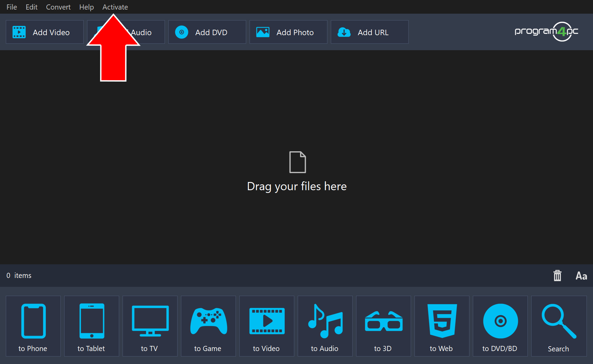Viewport: 593px width, 364px height.
Task: Open the Search magnifier tile
Action: (559, 326)
